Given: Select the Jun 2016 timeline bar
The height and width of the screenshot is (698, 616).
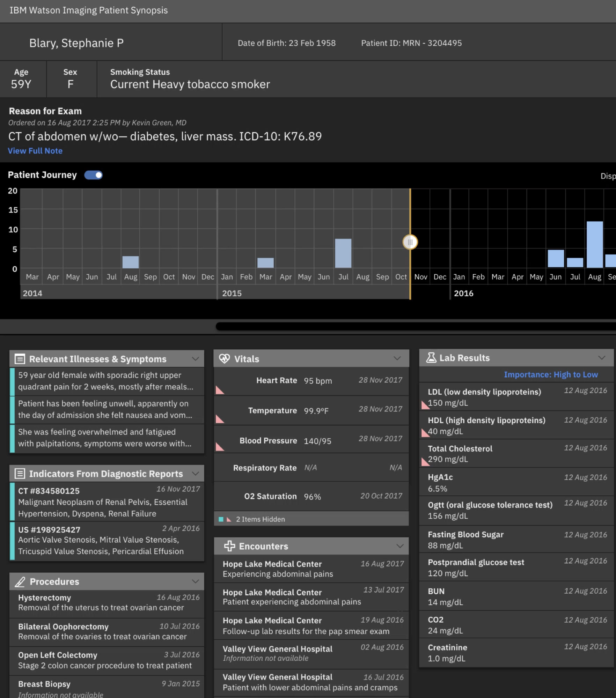Looking at the screenshot, I should click(556, 259).
